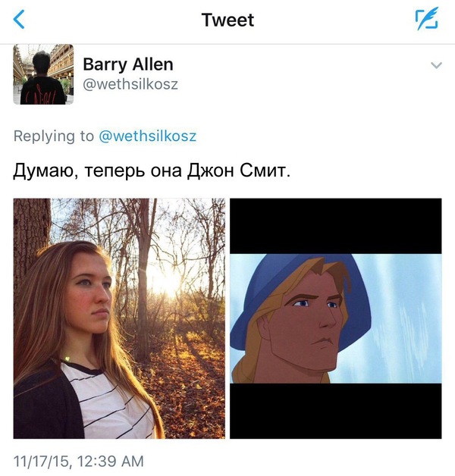Tap the words 'Джон Смит' in the tweet
Screen dimensions: 455x476
tap(238, 171)
